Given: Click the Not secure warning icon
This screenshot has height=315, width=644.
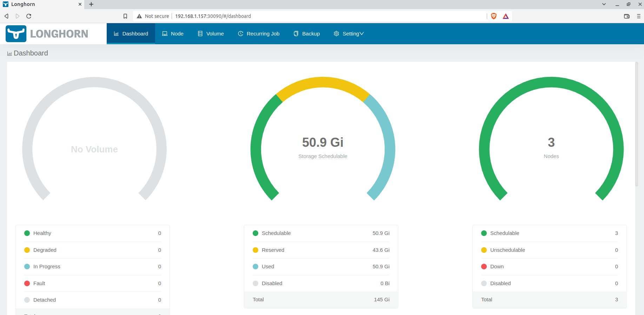Looking at the screenshot, I should pos(139,16).
